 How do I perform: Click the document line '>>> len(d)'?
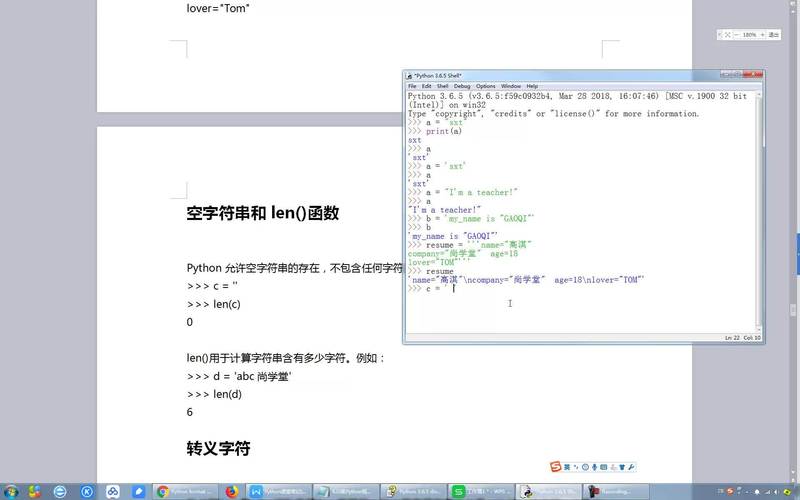[x=214, y=394]
